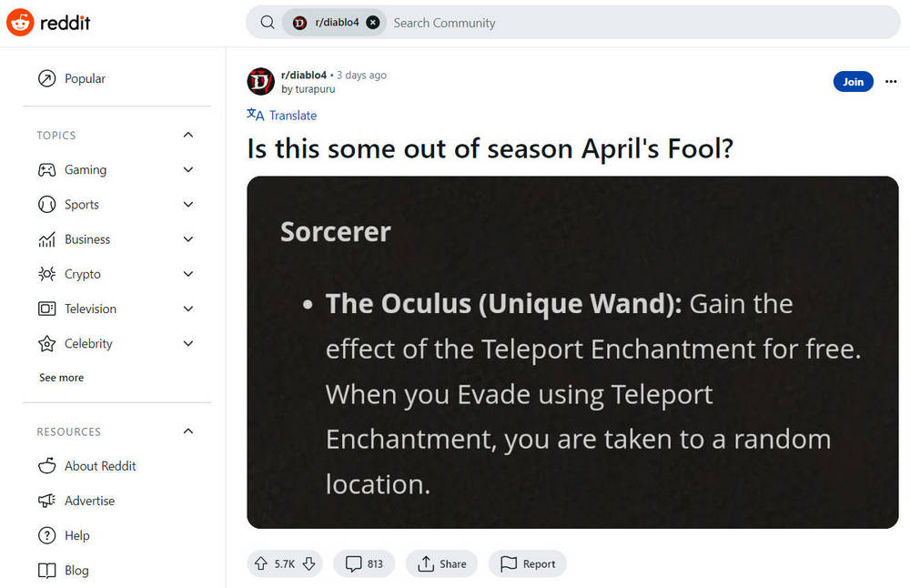
Task: Open About Reddit page
Action: (x=100, y=466)
